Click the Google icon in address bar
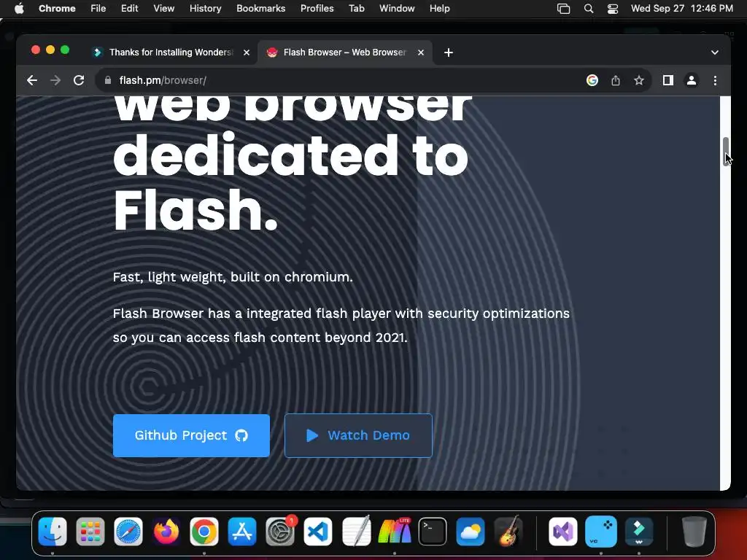Image resolution: width=747 pixels, height=560 pixels. 592,80
